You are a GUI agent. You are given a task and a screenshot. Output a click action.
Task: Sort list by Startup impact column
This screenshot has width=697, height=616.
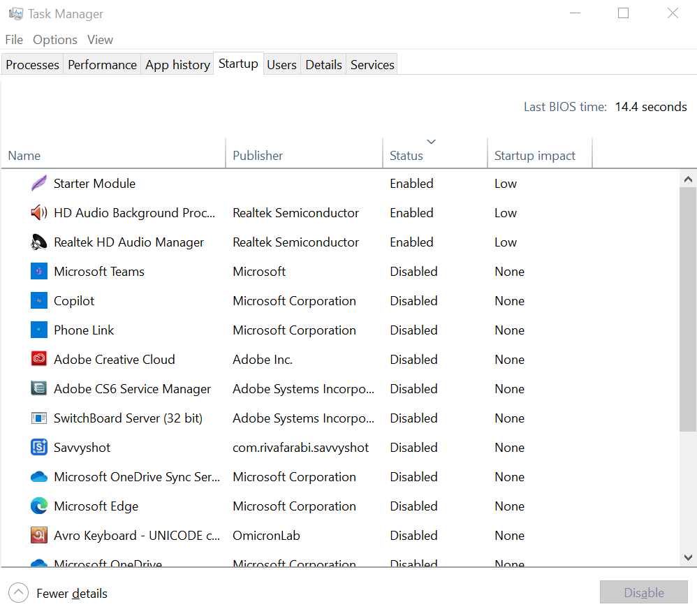pos(535,156)
